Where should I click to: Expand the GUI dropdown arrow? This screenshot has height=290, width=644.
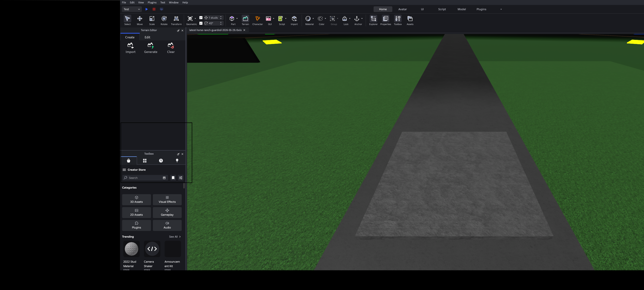tap(273, 19)
